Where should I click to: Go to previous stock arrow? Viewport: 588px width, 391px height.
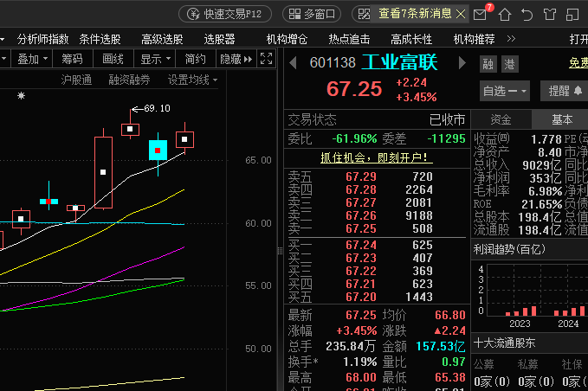pos(294,63)
